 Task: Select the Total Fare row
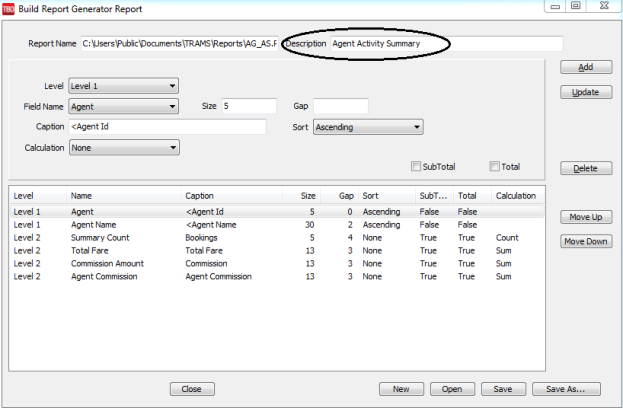point(277,251)
